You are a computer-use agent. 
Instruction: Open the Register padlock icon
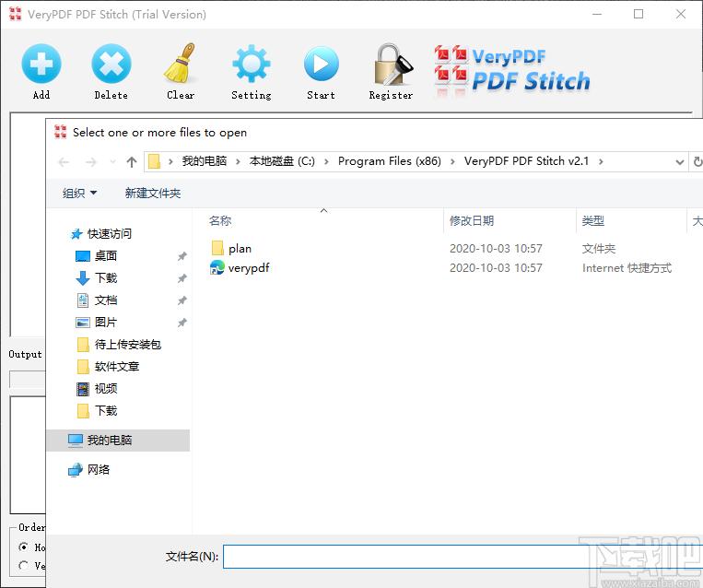(x=392, y=65)
